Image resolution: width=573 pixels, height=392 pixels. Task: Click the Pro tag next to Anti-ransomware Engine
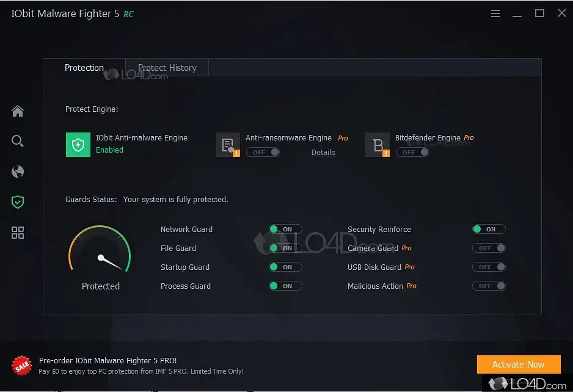click(x=343, y=138)
